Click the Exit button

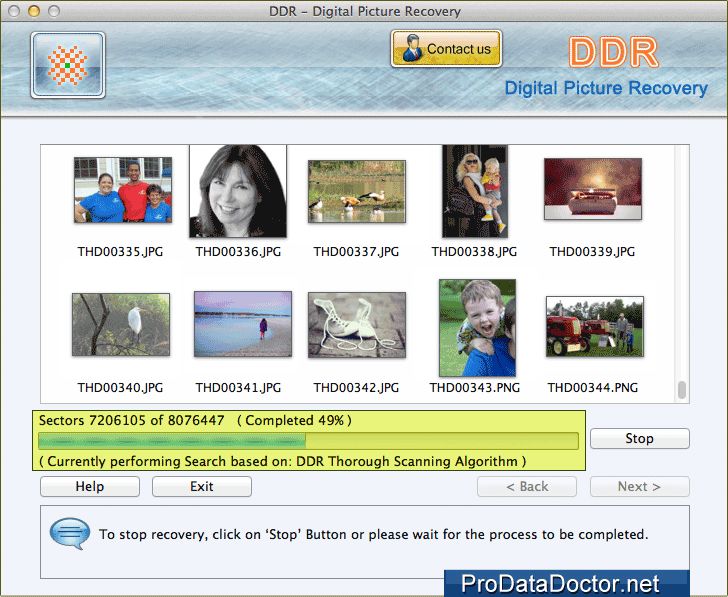[202, 487]
